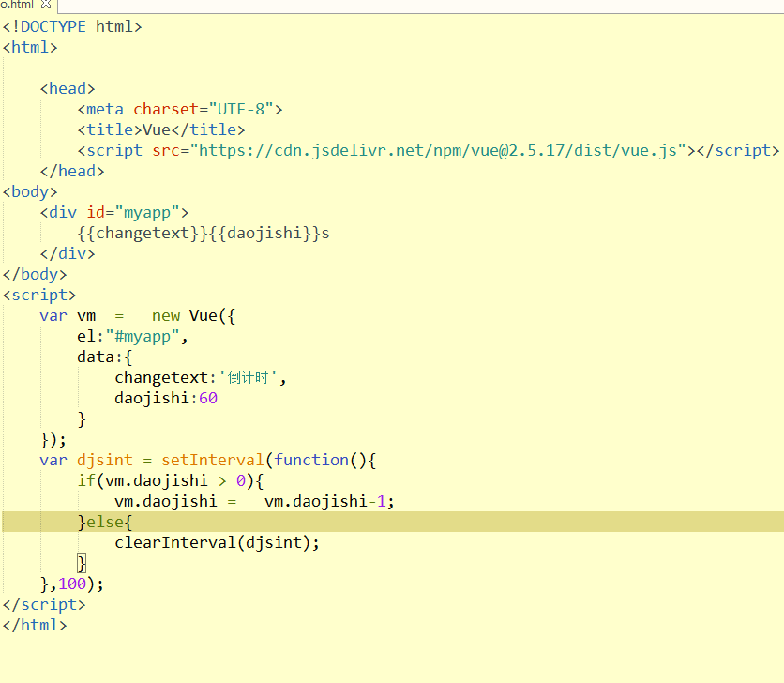Screen dimensions: 784x683
Task: Close the o.html editor tab
Action: [46, 4]
